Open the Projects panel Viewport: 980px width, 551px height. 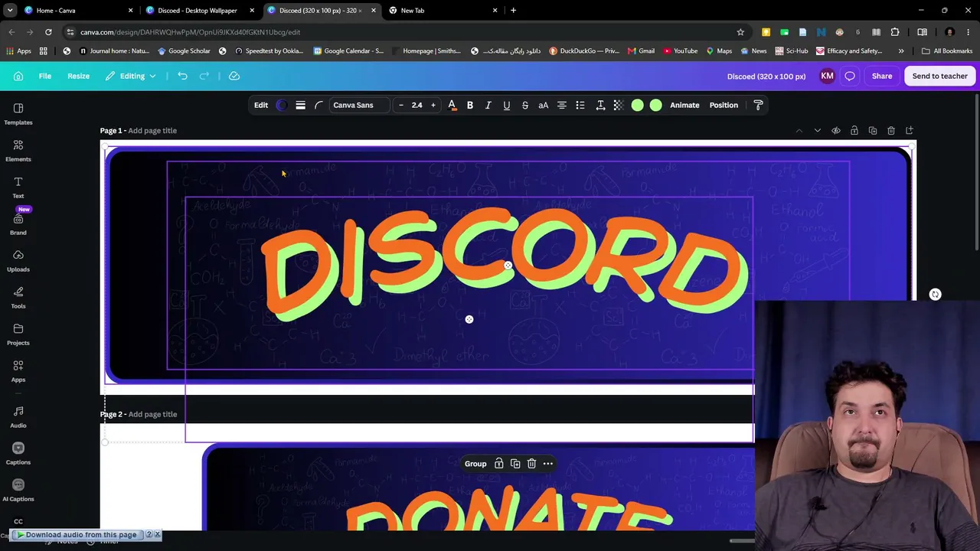(x=18, y=334)
